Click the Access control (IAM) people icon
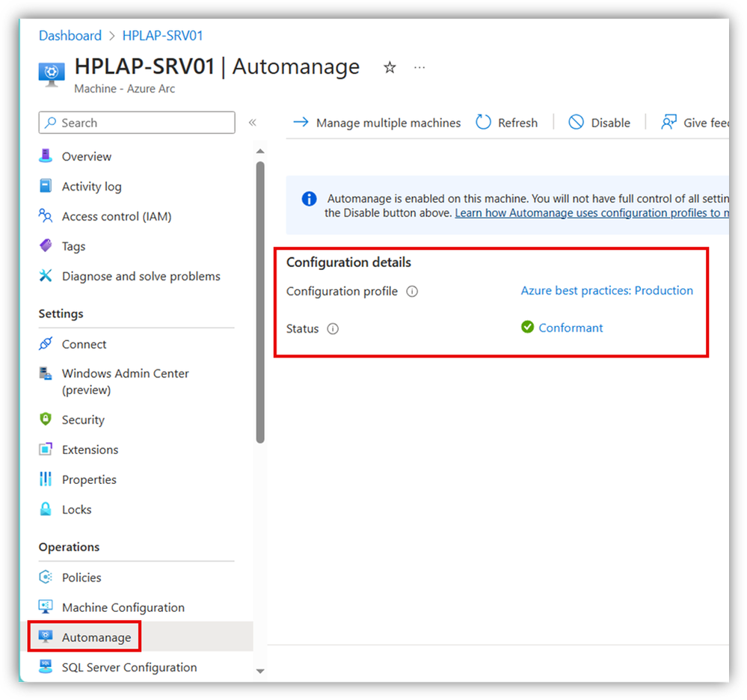Viewport: 747px width, 700px height. point(46,216)
